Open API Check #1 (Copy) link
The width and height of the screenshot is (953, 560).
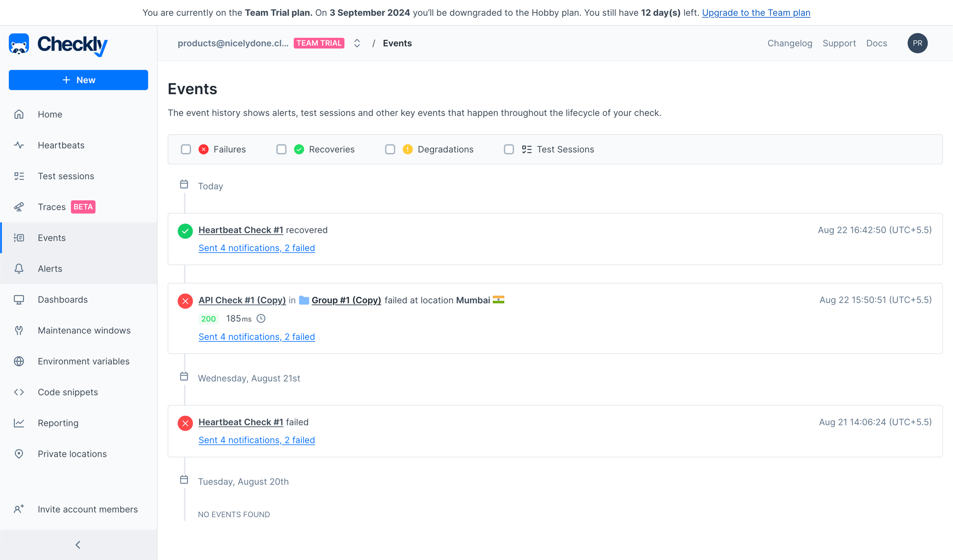tap(242, 300)
